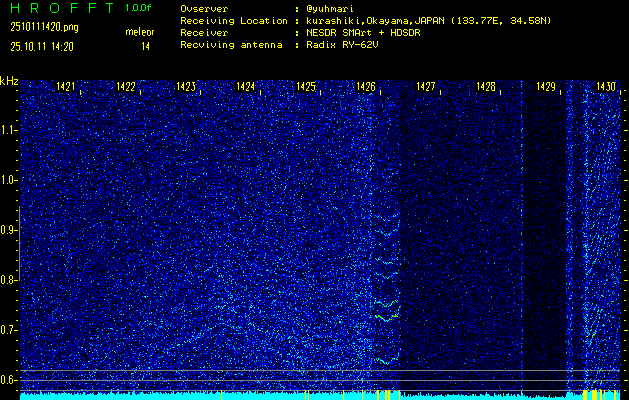This screenshot has width=629, height=400.
Task: Click the 1421 time marker
Action: (x=66, y=88)
